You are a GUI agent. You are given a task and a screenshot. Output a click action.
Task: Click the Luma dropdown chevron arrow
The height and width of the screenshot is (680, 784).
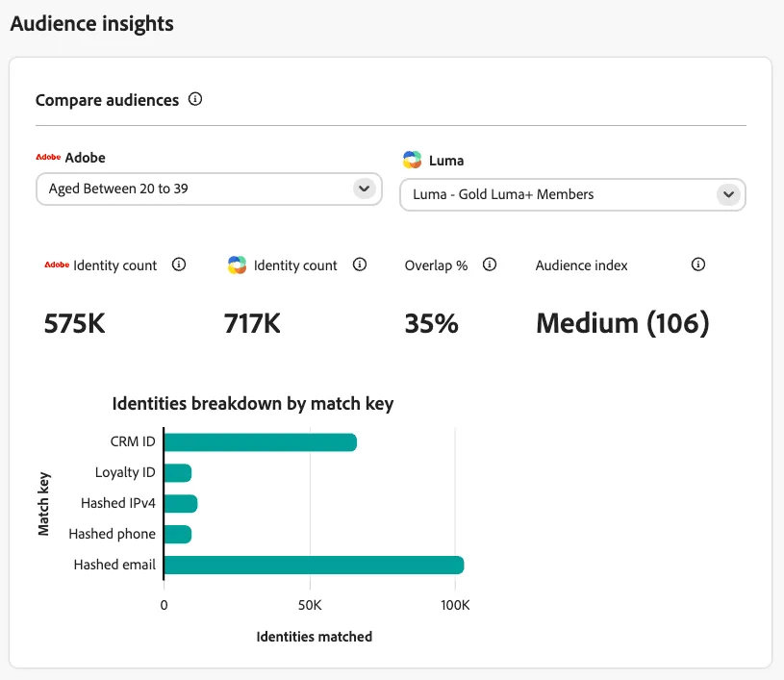point(728,194)
